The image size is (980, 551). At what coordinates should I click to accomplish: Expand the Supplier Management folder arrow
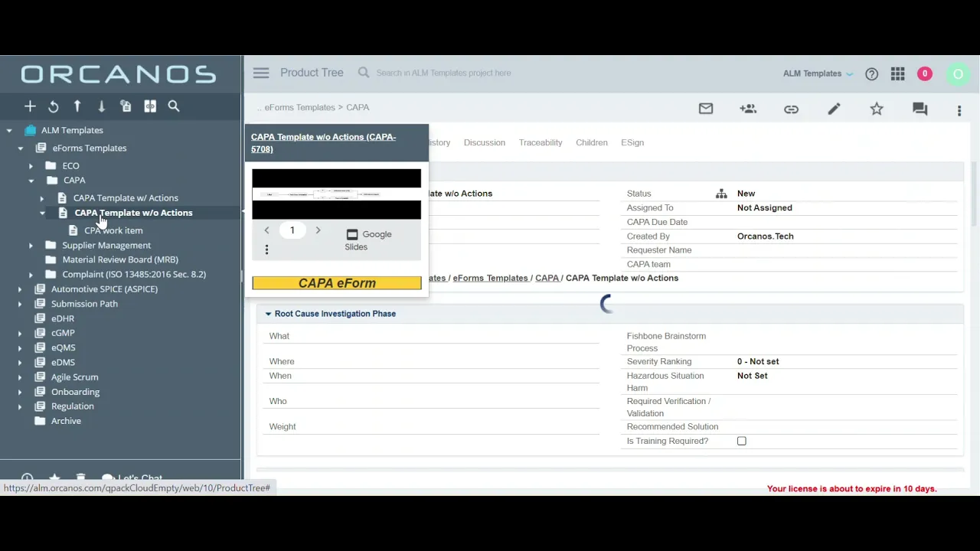coord(31,246)
